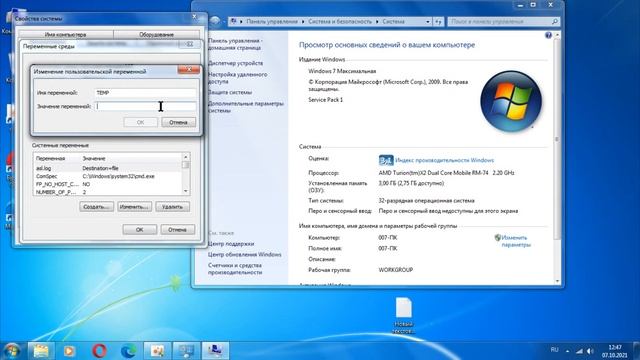Click the 'Значение' column header
640x360 pixels.
tap(131, 158)
